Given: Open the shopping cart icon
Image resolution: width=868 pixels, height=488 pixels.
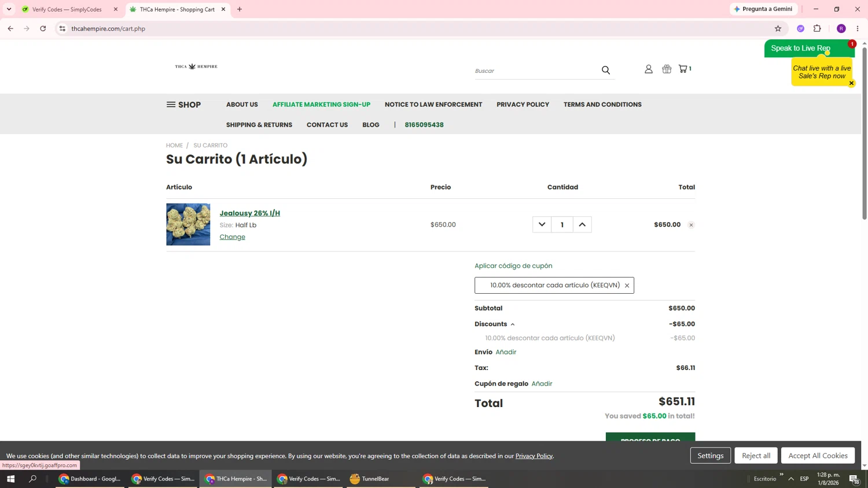Looking at the screenshot, I should click(x=685, y=69).
